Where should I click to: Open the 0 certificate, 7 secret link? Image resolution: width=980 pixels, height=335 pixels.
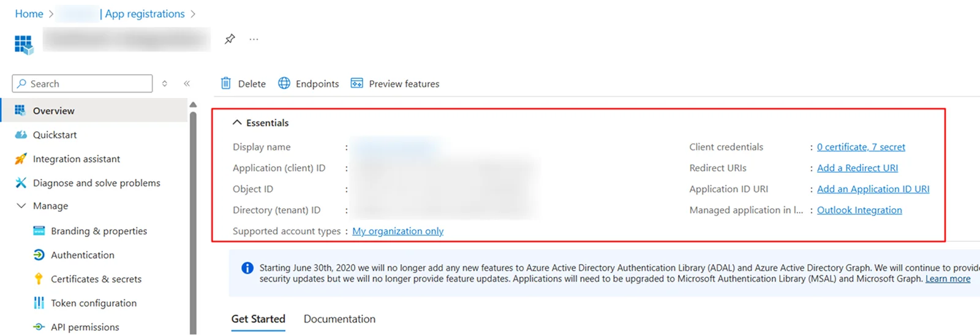coord(861,147)
